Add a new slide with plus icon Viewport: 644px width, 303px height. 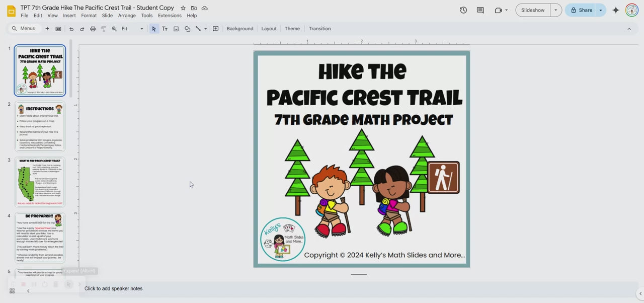pyautogui.click(x=47, y=29)
